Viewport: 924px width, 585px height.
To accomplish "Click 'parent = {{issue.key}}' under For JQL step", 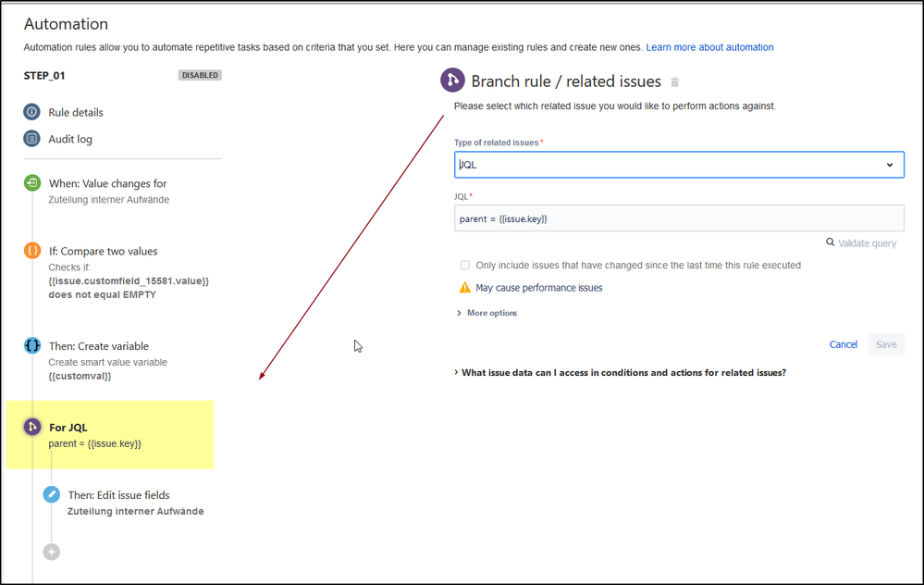I will coord(95,444).
